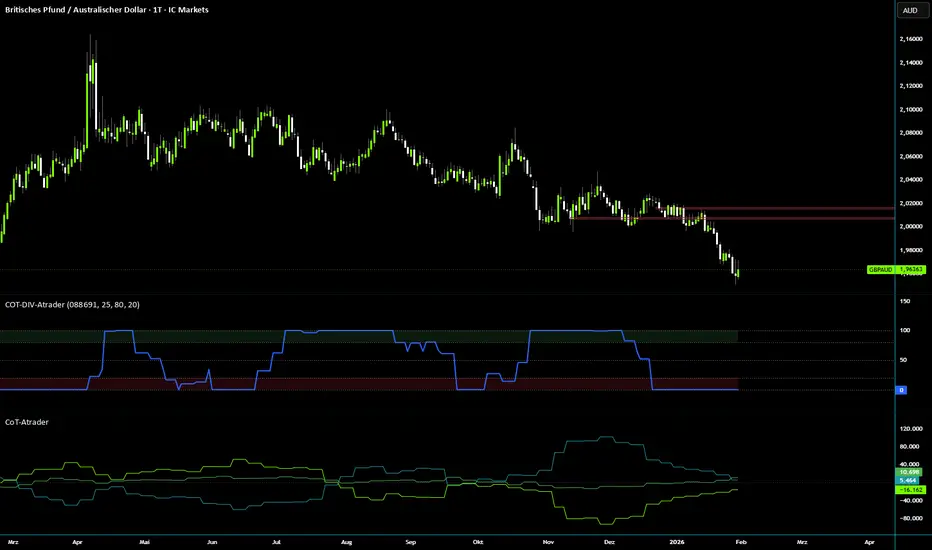Image resolution: width=932 pixels, height=550 pixels.
Task: Click the 2,16000 price axis label
Action: (911, 39)
